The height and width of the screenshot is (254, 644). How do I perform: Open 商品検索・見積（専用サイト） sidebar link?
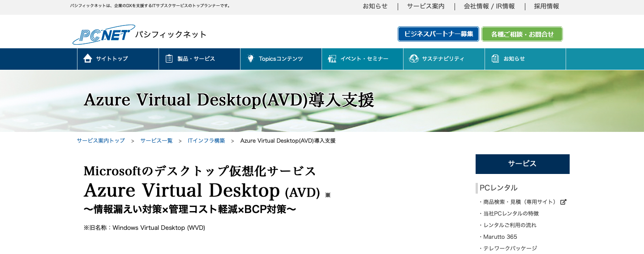pyautogui.click(x=519, y=202)
